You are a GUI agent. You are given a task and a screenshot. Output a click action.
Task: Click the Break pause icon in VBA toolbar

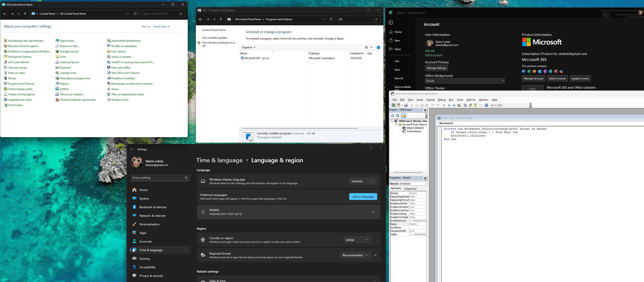[x=449, y=105]
